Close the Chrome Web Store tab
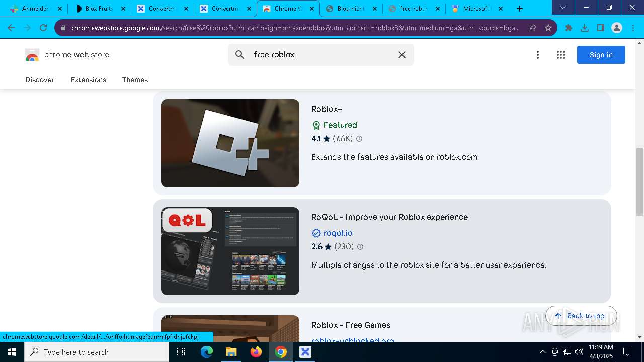644x362 pixels. click(312, 9)
